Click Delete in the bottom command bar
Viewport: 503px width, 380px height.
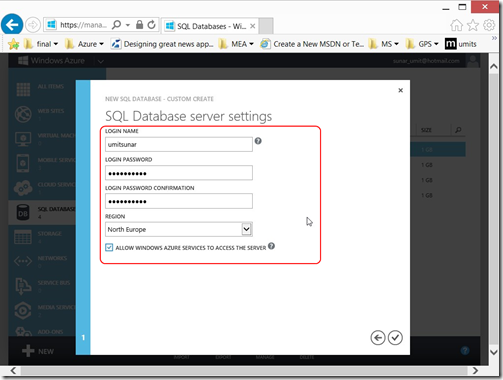[x=307, y=357]
